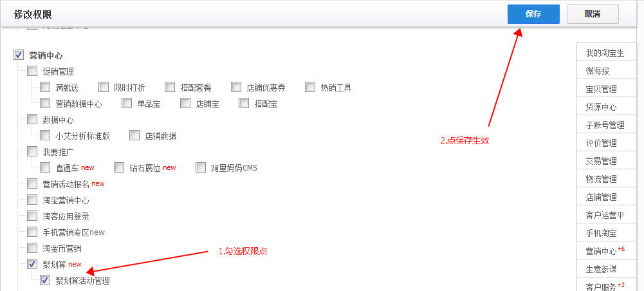Uncheck the 聚划算活动管理 checkbox
644x291 pixels.
pyautogui.click(x=45, y=281)
